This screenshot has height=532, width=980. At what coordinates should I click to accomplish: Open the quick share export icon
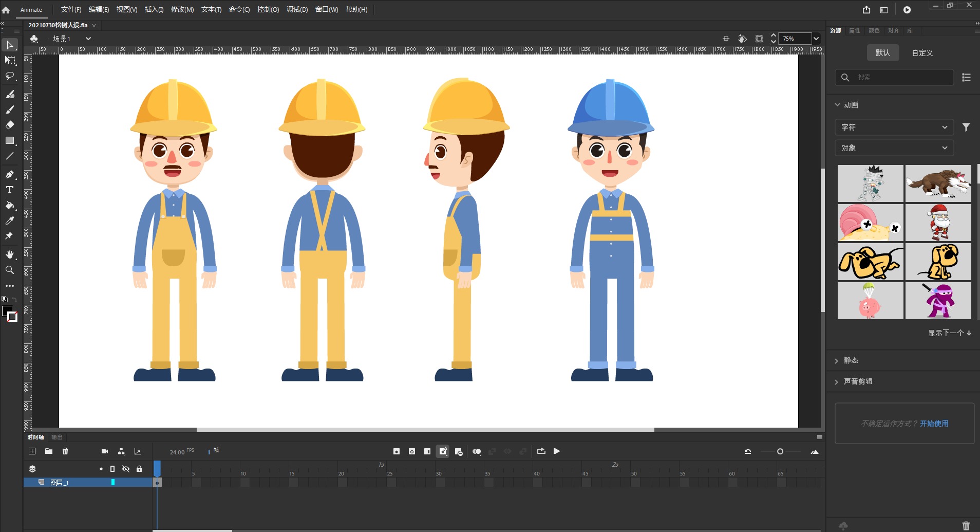tap(866, 10)
